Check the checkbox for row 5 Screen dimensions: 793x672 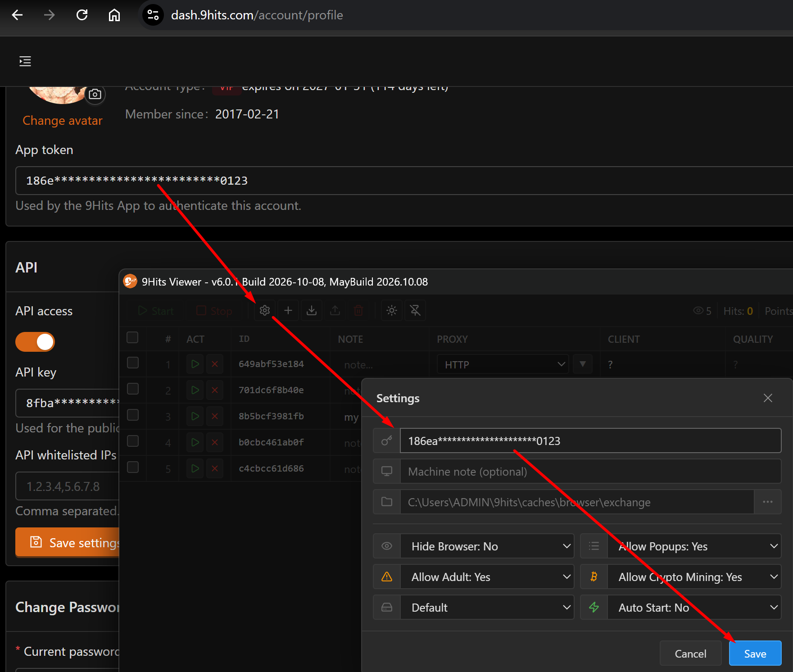(x=133, y=468)
